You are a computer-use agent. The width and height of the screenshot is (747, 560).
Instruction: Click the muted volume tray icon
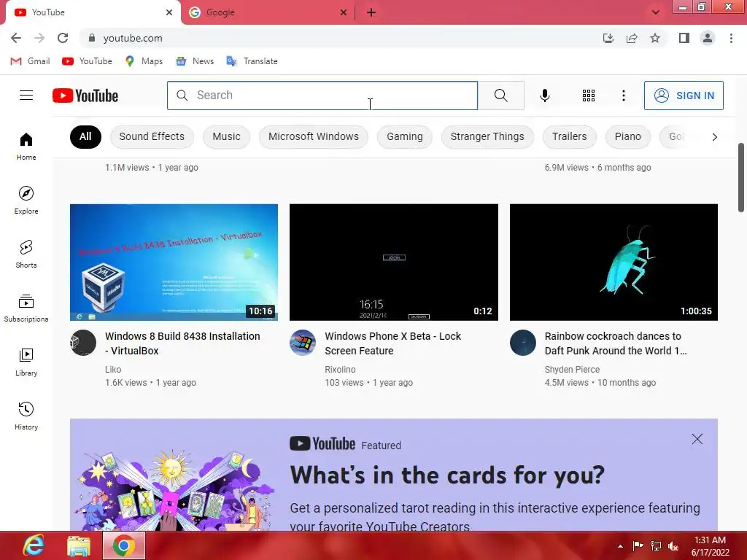pyautogui.click(x=673, y=546)
